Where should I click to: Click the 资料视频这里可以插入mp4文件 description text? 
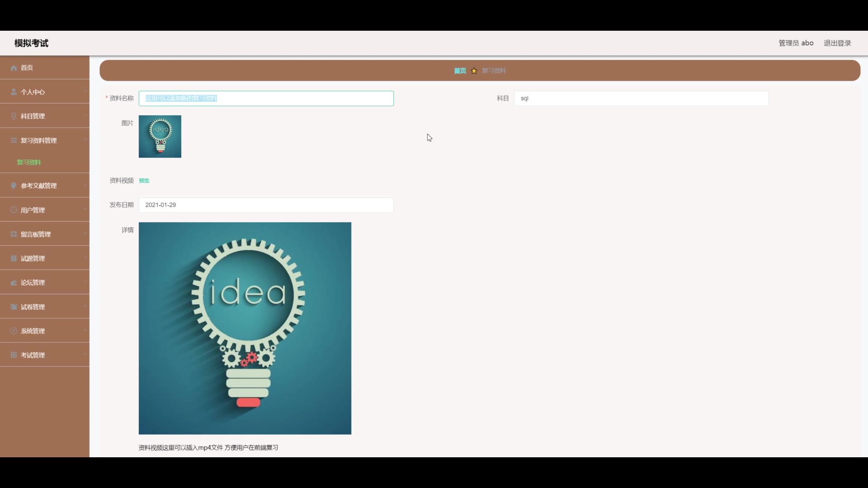coord(208,448)
